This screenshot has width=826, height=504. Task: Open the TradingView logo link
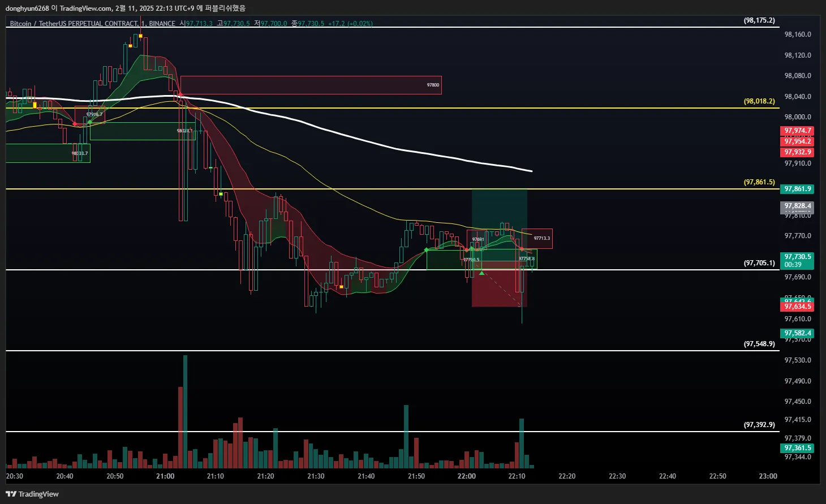pos(32,494)
